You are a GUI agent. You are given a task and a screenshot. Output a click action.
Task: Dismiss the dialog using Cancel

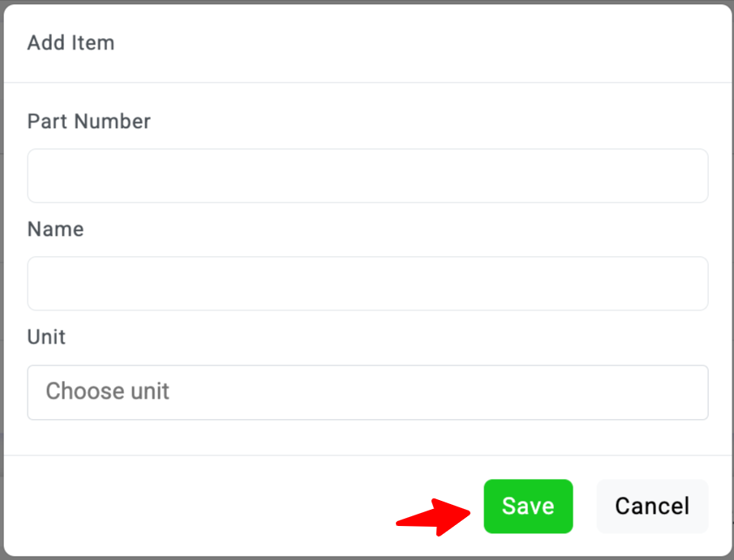tap(651, 507)
